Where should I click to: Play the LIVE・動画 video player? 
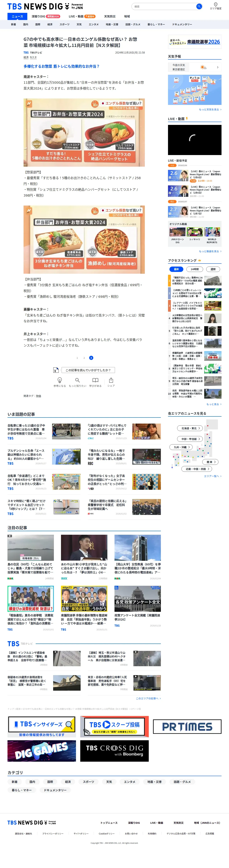click(195, 140)
